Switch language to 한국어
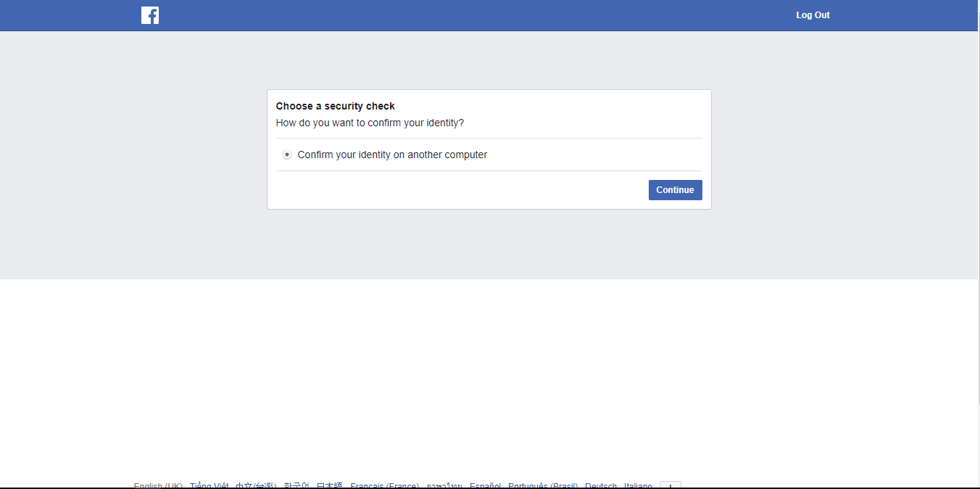This screenshot has width=980, height=489. pos(296,485)
